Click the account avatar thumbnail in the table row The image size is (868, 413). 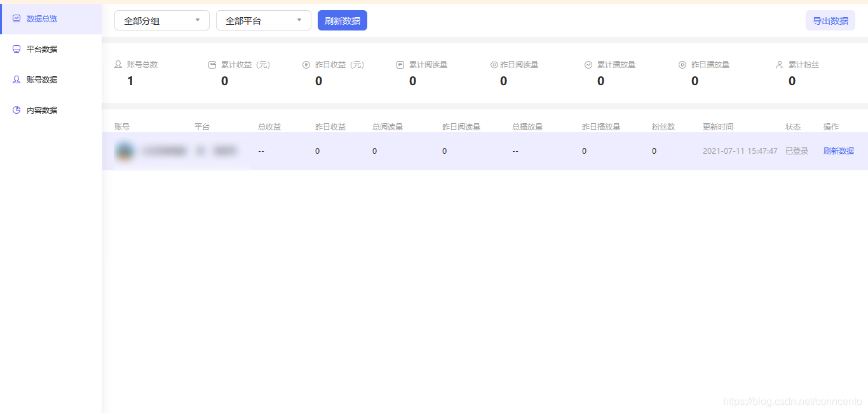[x=124, y=151]
